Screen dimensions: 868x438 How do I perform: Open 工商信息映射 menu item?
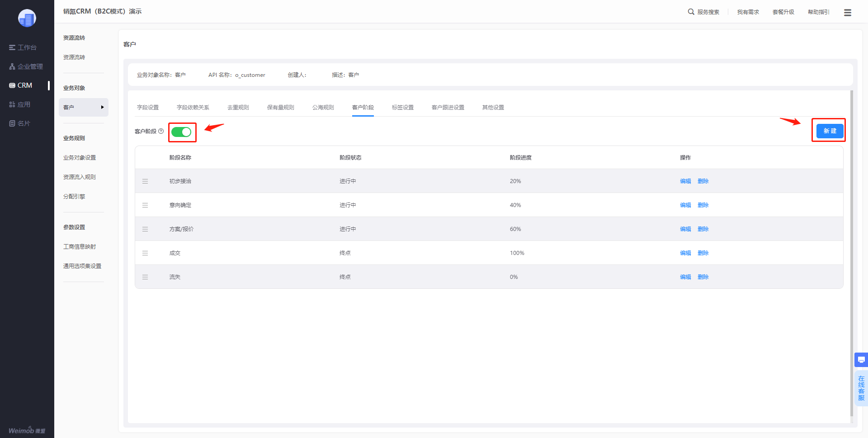click(80, 247)
